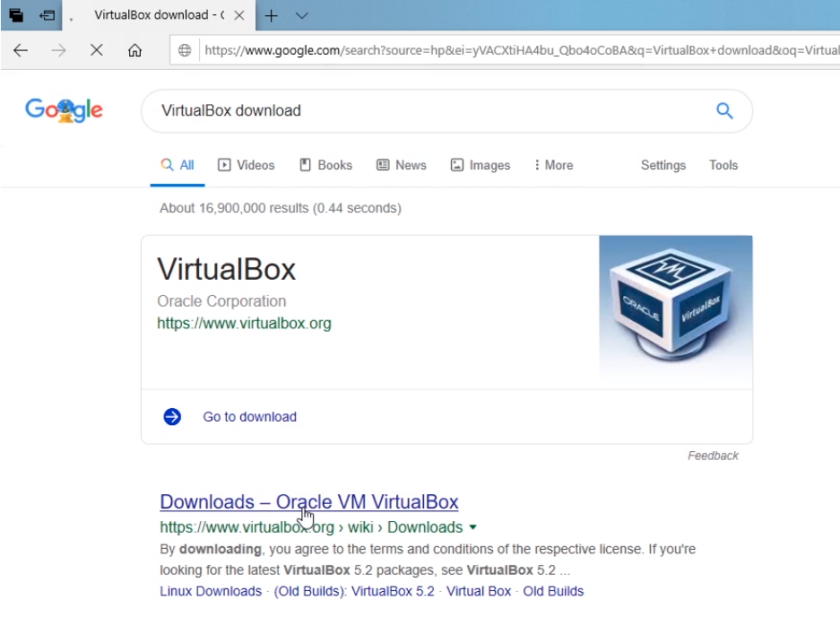Open the Linux Downloads sublink
The height and width of the screenshot is (617, 840).
[x=211, y=591]
